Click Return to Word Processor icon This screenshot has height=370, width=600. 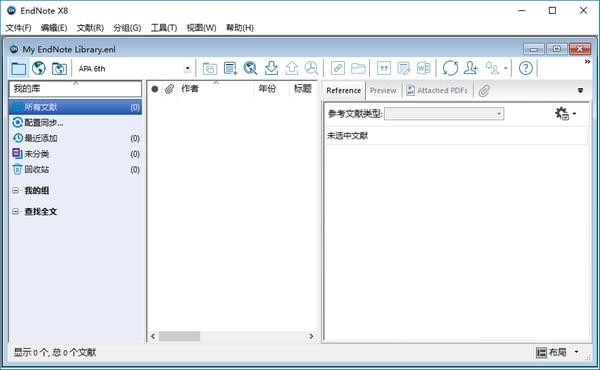(x=424, y=68)
